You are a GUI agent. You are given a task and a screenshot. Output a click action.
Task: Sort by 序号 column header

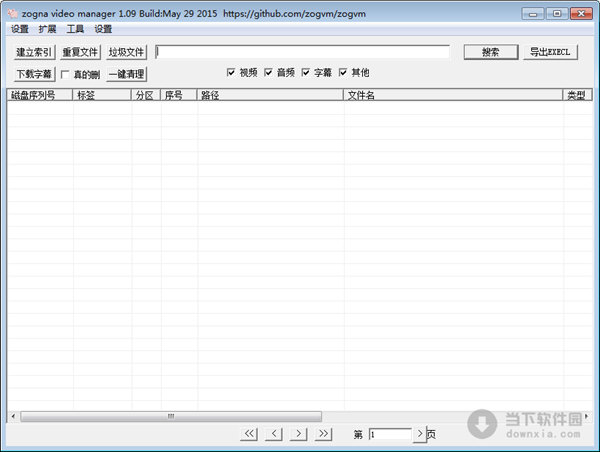coord(179,95)
